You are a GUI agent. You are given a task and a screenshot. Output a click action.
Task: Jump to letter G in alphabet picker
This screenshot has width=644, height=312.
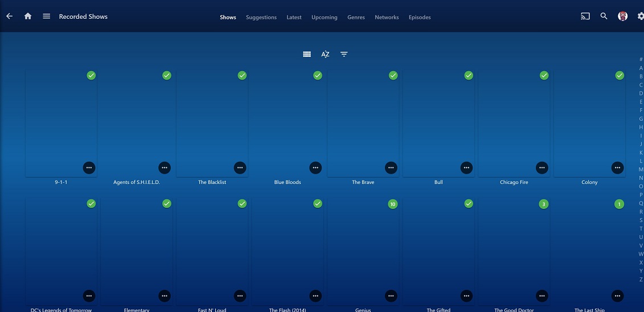click(641, 118)
